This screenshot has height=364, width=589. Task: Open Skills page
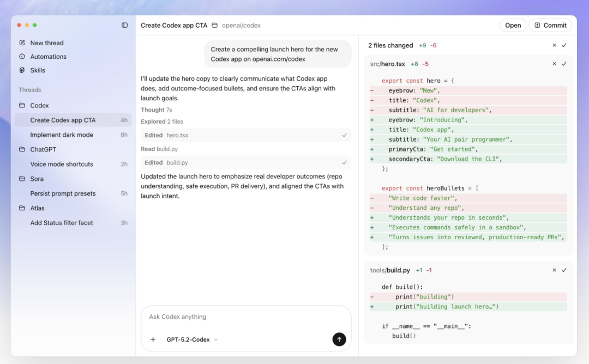pos(38,70)
